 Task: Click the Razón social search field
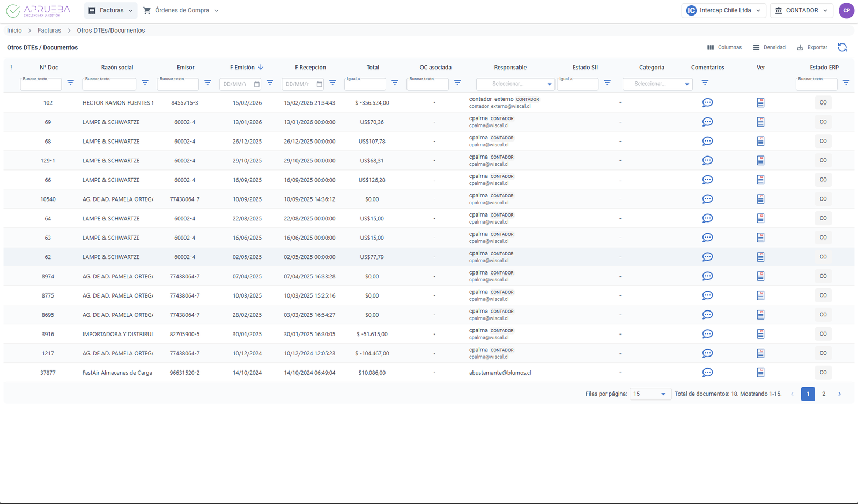(109, 84)
